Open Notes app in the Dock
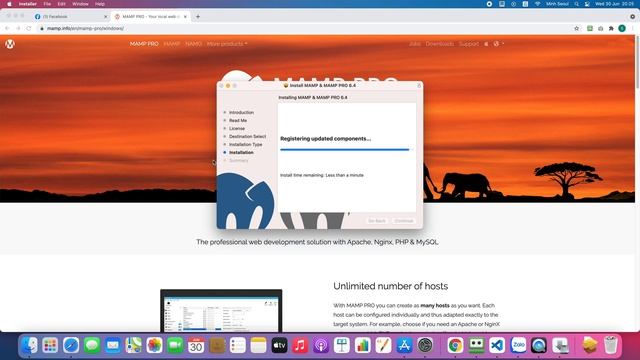The image size is (640, 360). (x=258, y=345)
